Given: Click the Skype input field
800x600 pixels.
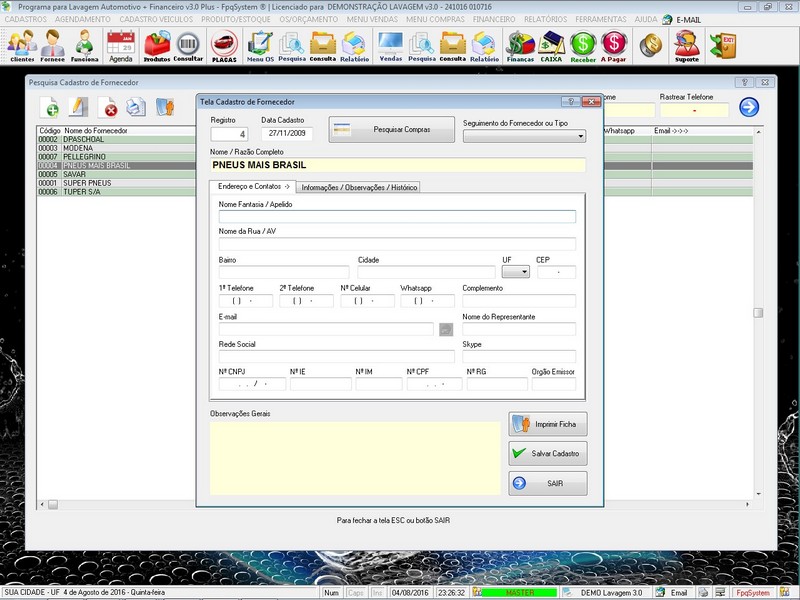Looking at the screenshot, I should [519, 356].
